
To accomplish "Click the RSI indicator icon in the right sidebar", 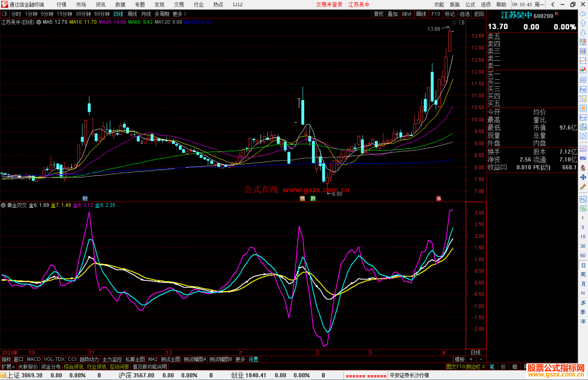I will tap(583, 158).
